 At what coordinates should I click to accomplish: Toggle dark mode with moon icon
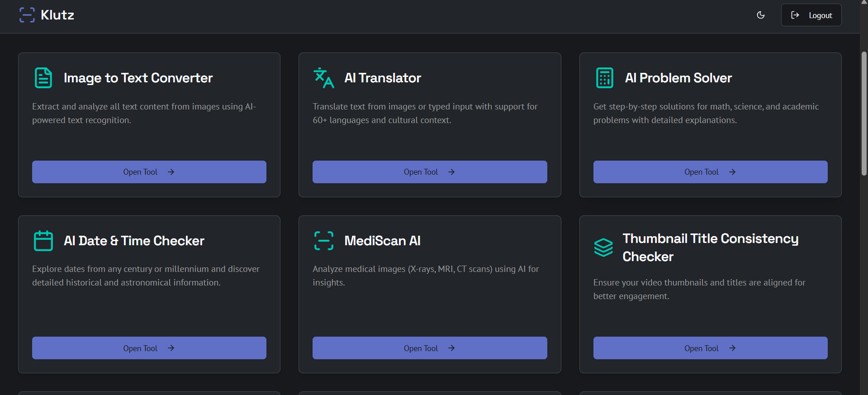[761, 15]
